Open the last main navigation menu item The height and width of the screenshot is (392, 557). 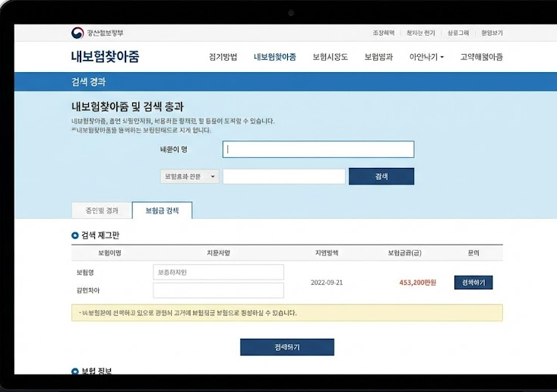click(481, 57)
